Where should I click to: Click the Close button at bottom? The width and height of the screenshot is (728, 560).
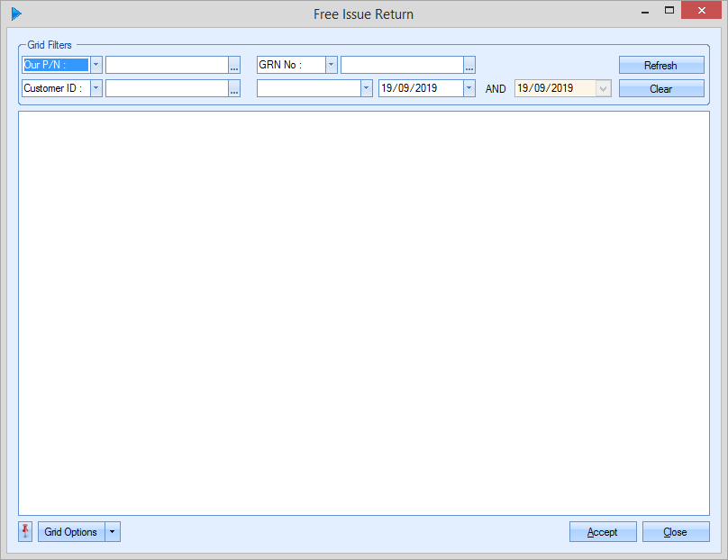click(676, 532)
